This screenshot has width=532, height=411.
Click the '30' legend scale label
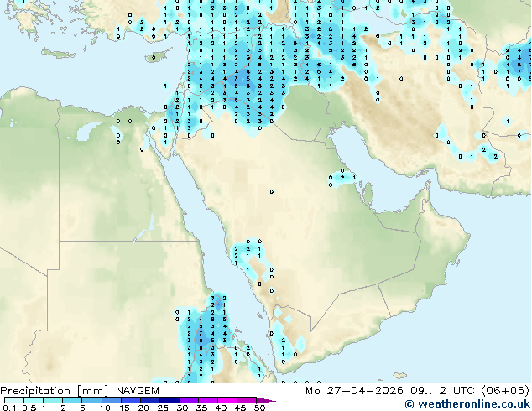click(x=182, y=408)
